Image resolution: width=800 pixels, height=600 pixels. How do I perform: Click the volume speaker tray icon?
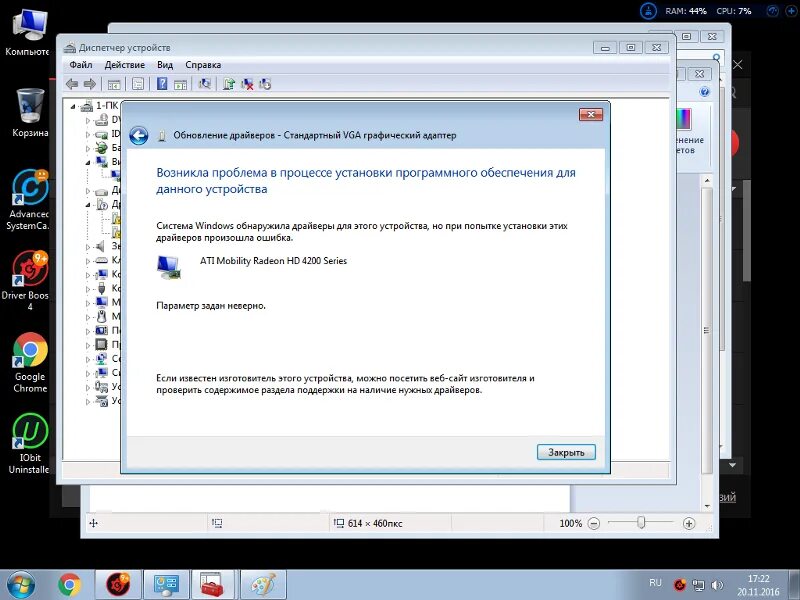click(717, 585)
